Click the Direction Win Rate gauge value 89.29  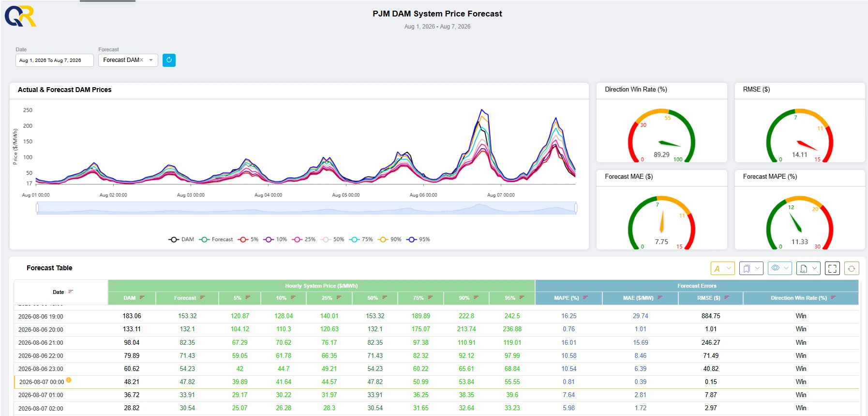(661, 154)
